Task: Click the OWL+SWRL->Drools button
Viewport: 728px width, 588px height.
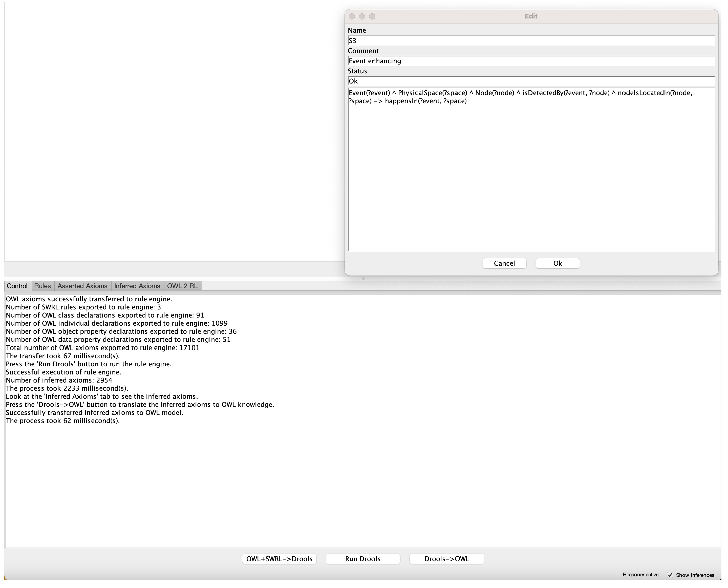Action: tap(279, 559)
